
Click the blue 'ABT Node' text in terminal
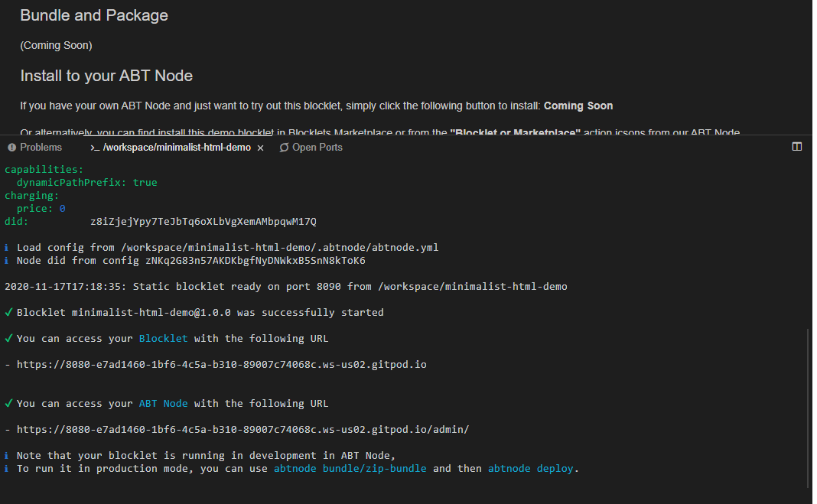coord(163,404)
